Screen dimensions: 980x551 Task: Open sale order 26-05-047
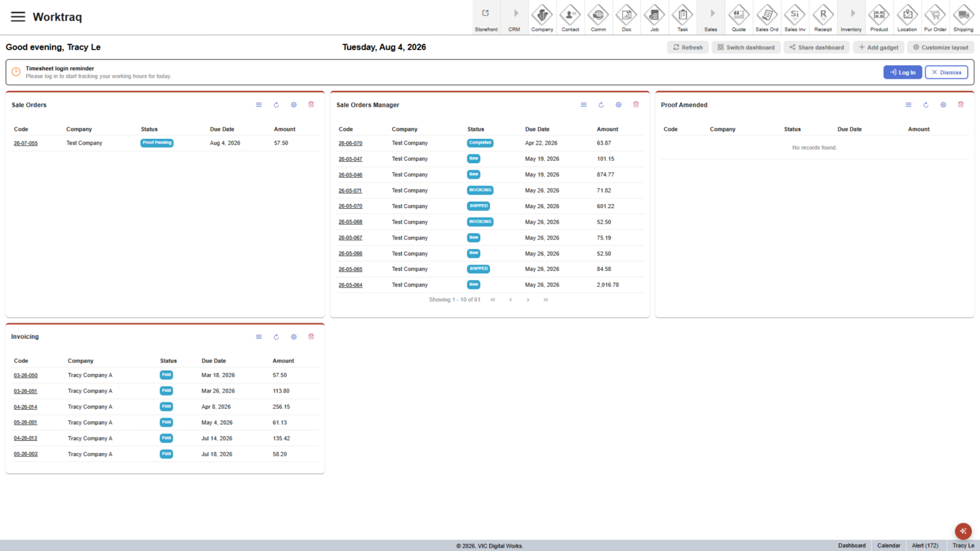[x=351, y=159]
